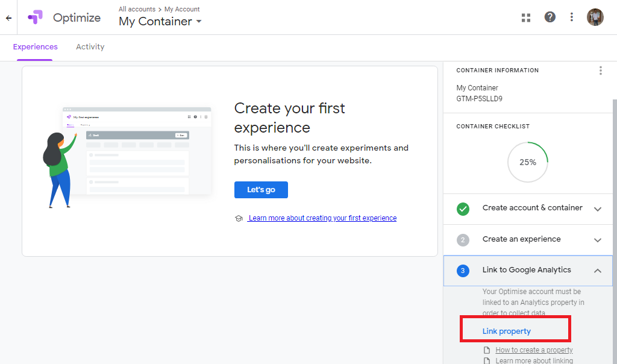Select the GTM-P5SLLD9 container ID text
This screenshot has height=364, width=617.
point(479,99)
